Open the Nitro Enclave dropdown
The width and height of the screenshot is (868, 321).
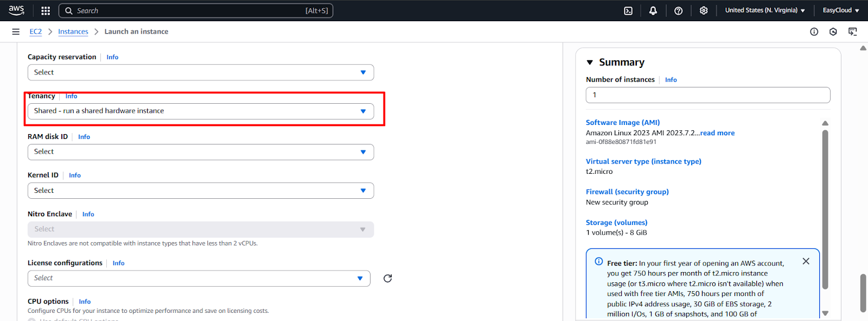tap(201, 229)
